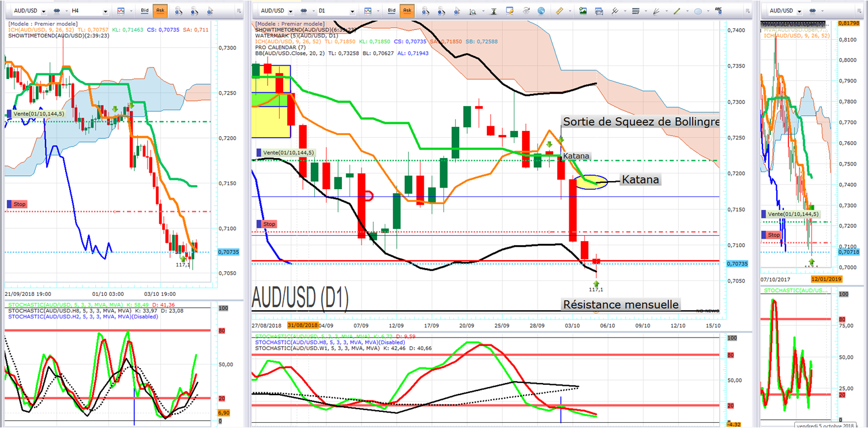This screenshot has height=428, width=868.
Task: Toggle Ask prices on the H4 chart
Action: 160,11
